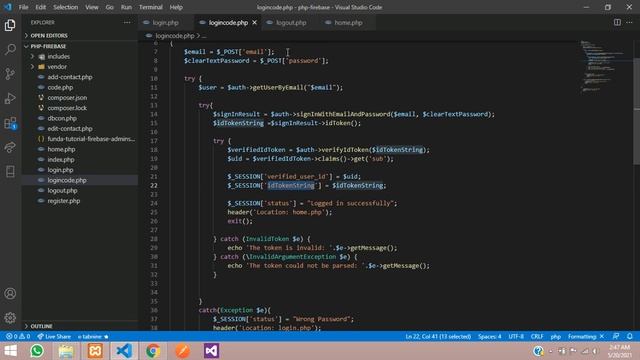Open the Source Control view

tap(10, 74)
